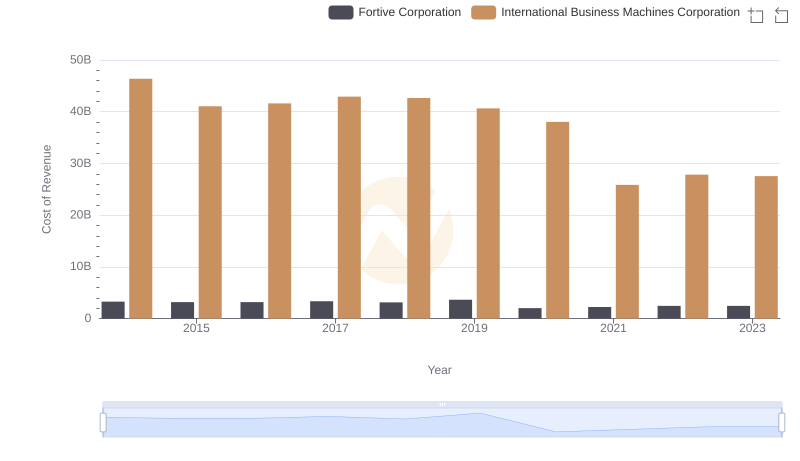The width and height of the screenshot is (800, 461).
Task: Click the IBM orange legend swatch
Action: [484, 12]
